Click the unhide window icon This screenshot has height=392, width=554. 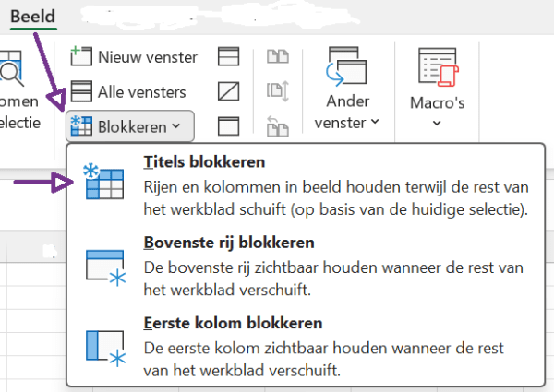tap(228, 126)
